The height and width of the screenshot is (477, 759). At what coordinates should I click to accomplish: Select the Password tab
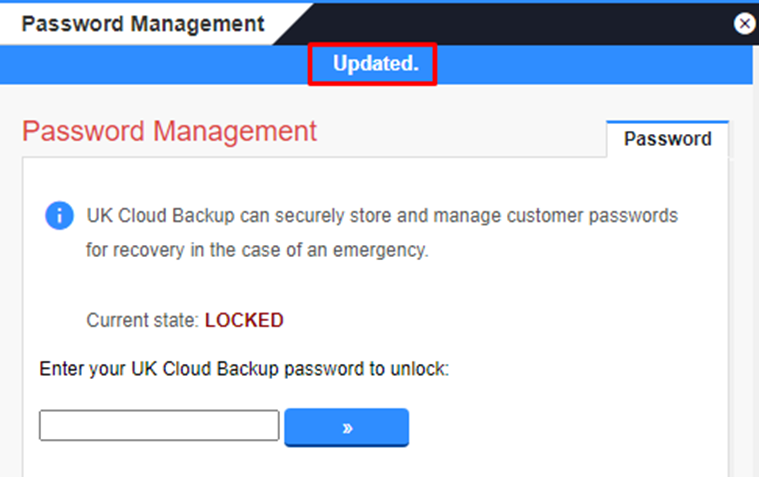click(x=668, y=139)
